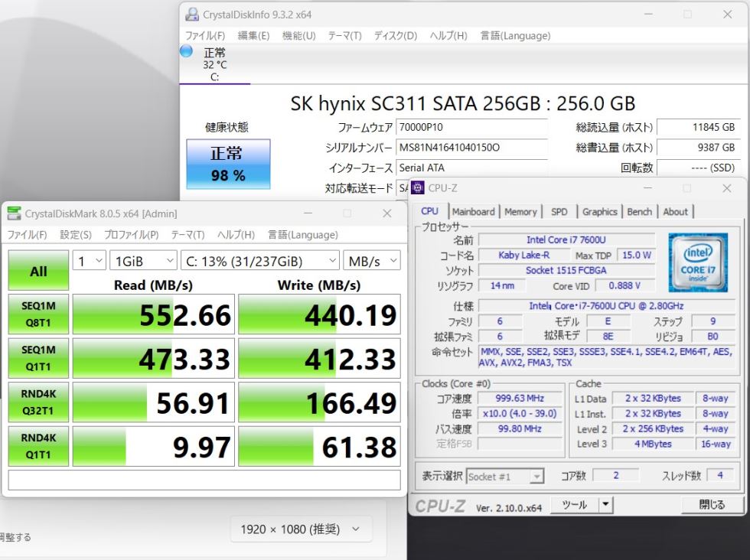Image resolution: width=750 pixels, height=560 pixels.
Task: Open ファイル(F) menu in CrystalDiskInfo
Action: (205, 36)
